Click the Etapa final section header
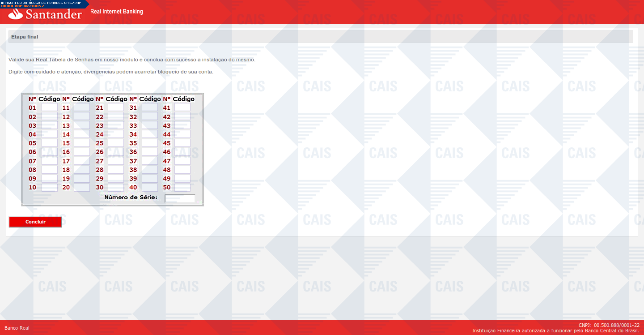This screenshot has width=644, height=335. pyautogui.click(x=25, y=37)
